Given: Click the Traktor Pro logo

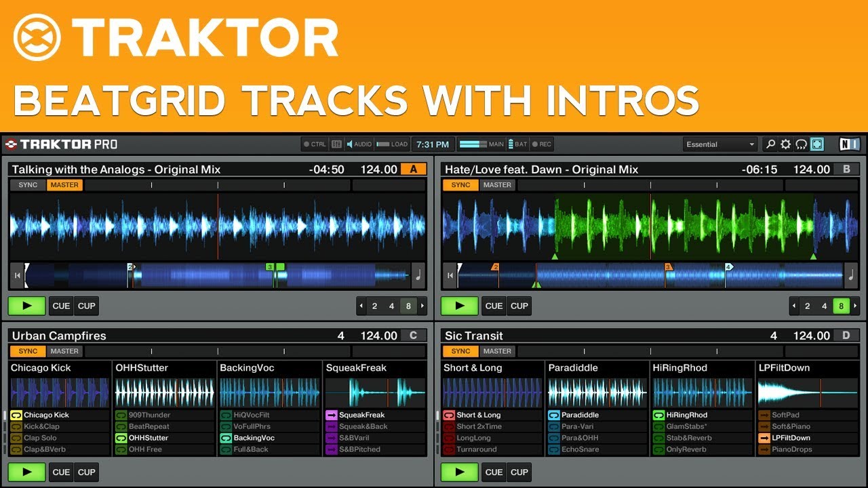Looking at the screenshot, I should (60, 144).
